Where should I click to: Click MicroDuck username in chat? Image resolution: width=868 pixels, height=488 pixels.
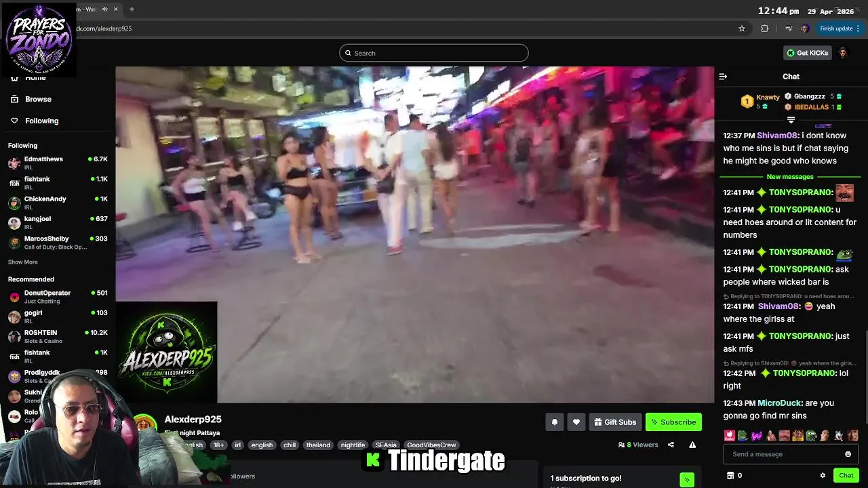(780, 403)
